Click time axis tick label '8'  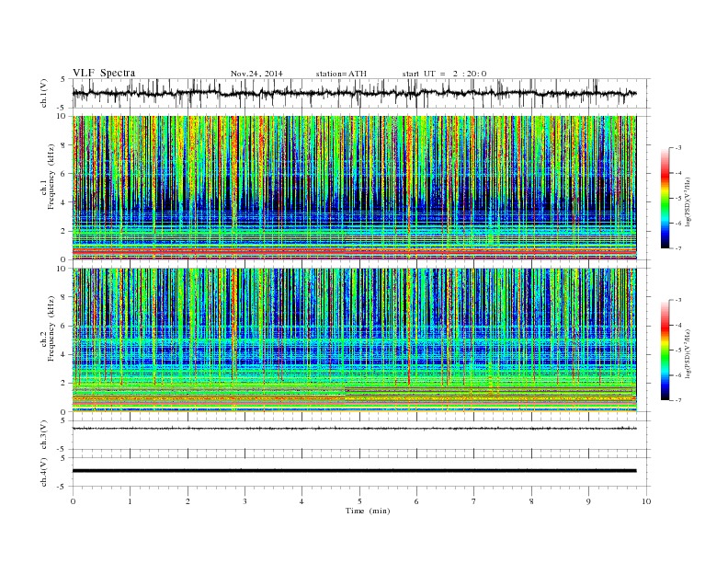[x=531, y=501]
